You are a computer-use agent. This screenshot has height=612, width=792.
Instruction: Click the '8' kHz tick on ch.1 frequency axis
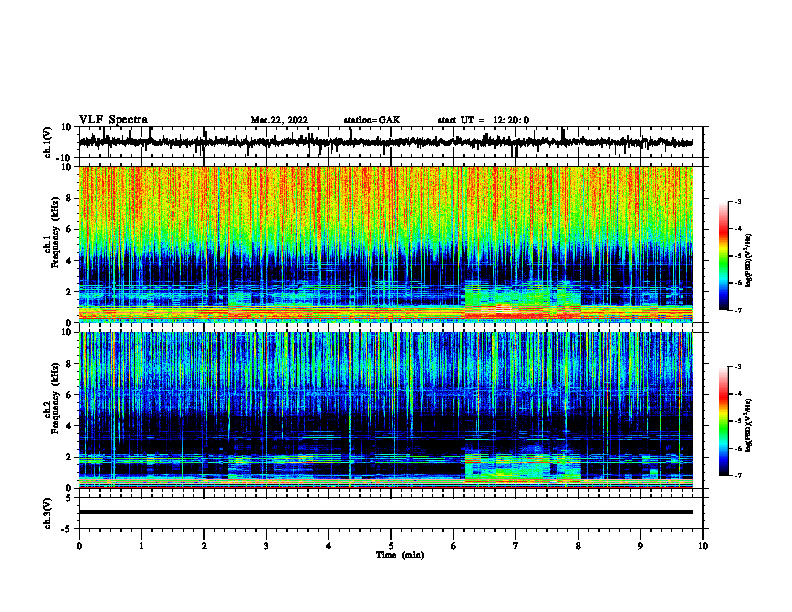[70, 198]
